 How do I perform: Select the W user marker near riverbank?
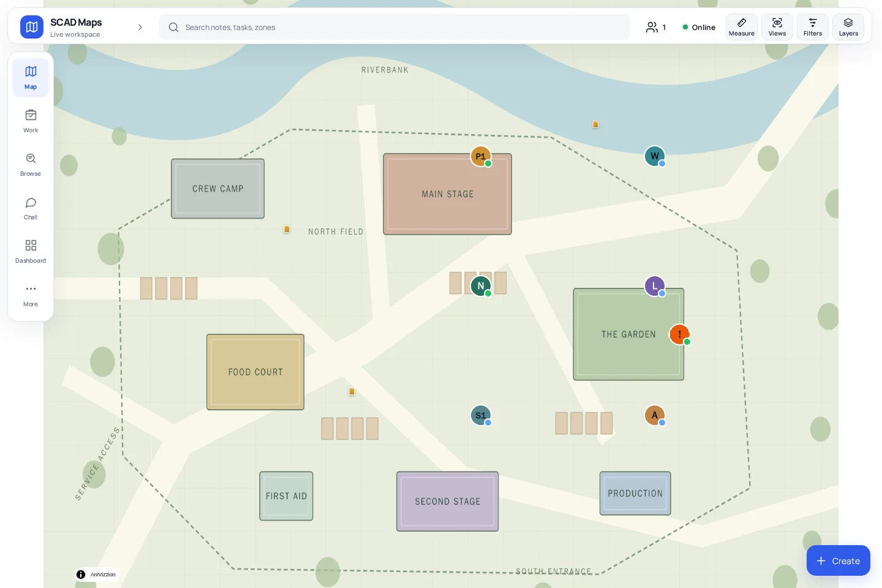point(655,156)
